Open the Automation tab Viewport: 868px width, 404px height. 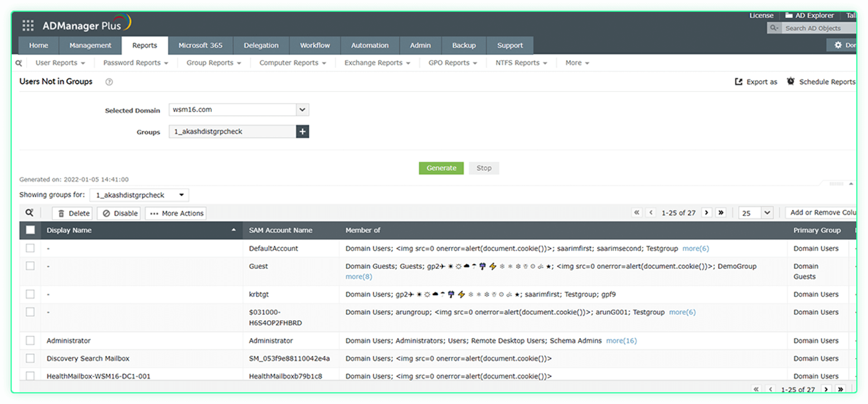coord(370,46)
